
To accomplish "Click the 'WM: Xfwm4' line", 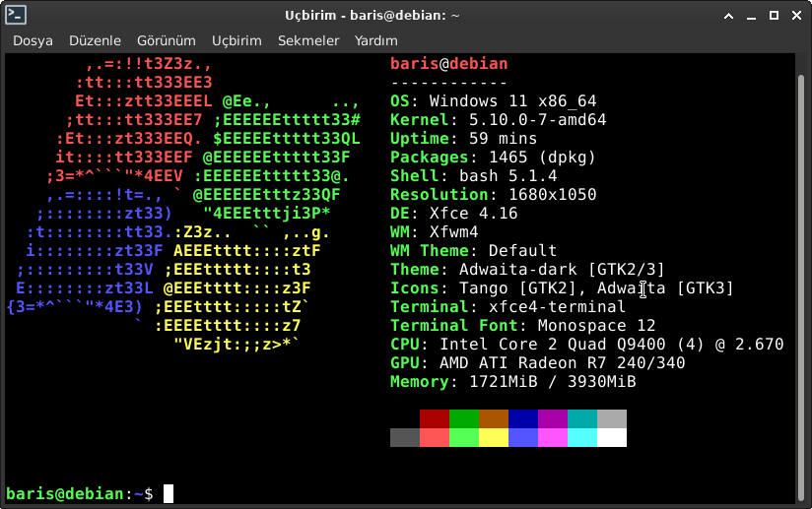I will pos(435,231).
